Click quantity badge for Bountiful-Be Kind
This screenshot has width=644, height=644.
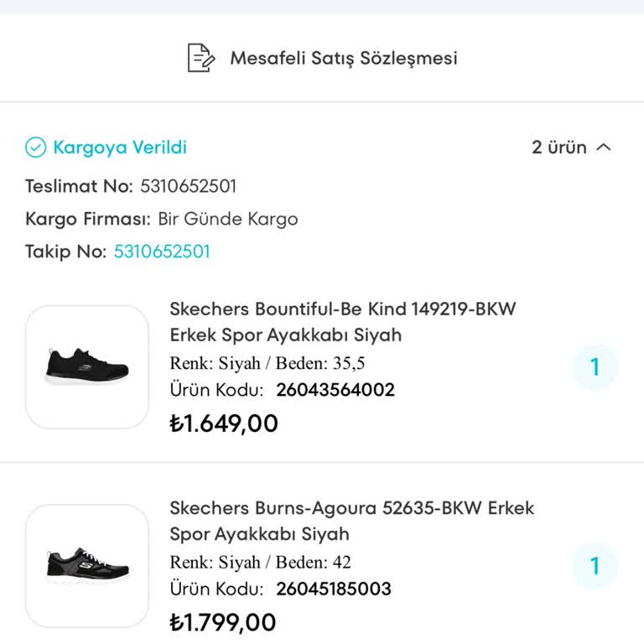pos(595,367)
